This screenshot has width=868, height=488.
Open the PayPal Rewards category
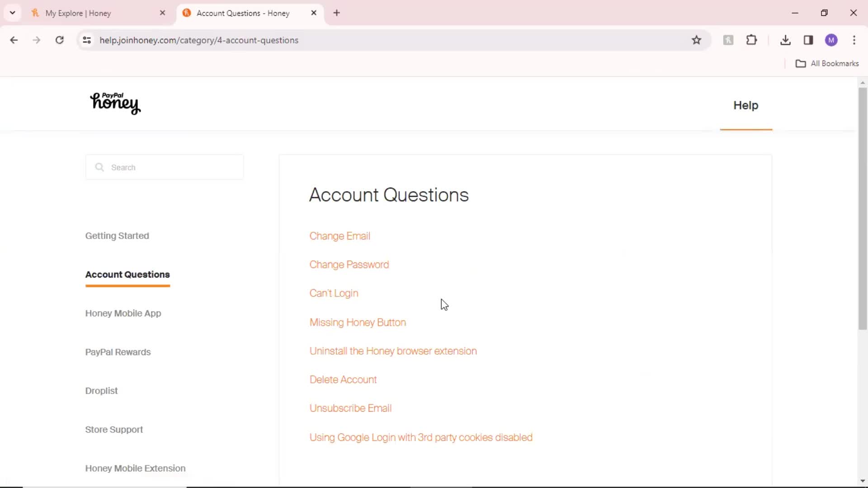118,352
